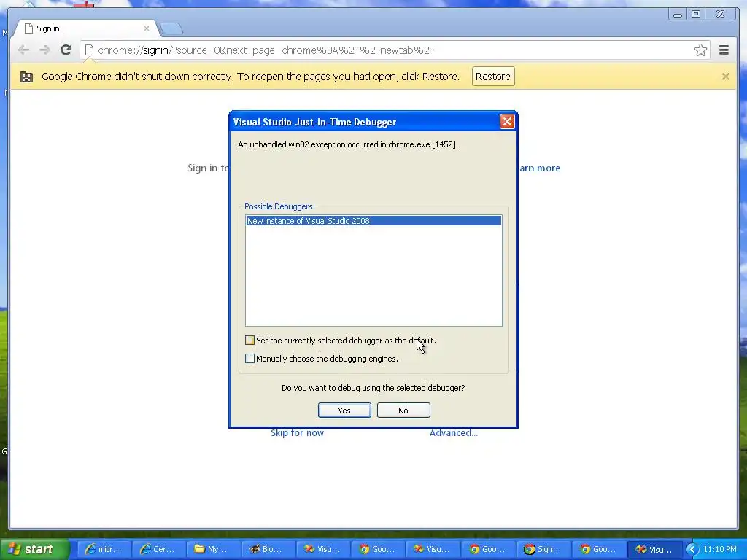
Task: Open the Cer... Internet Explorer taskbar item
Action: (x=158, y=549)
